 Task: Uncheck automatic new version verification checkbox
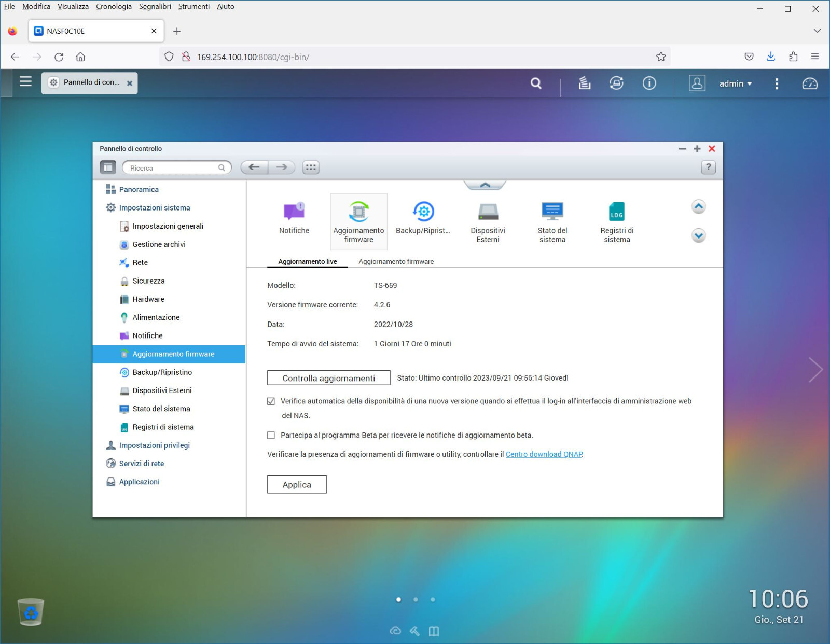tap(271, 401)
